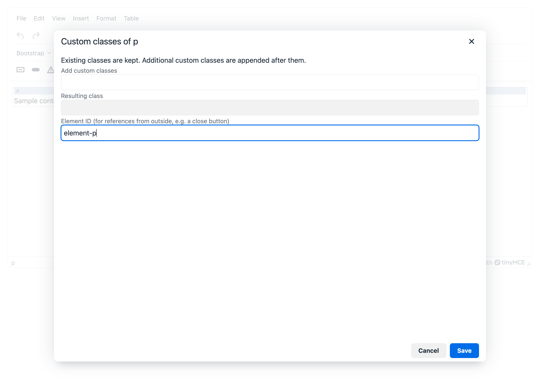Open the Edit menu
Viewport: 540px width, 392px height.
click(x=39, y=18)
